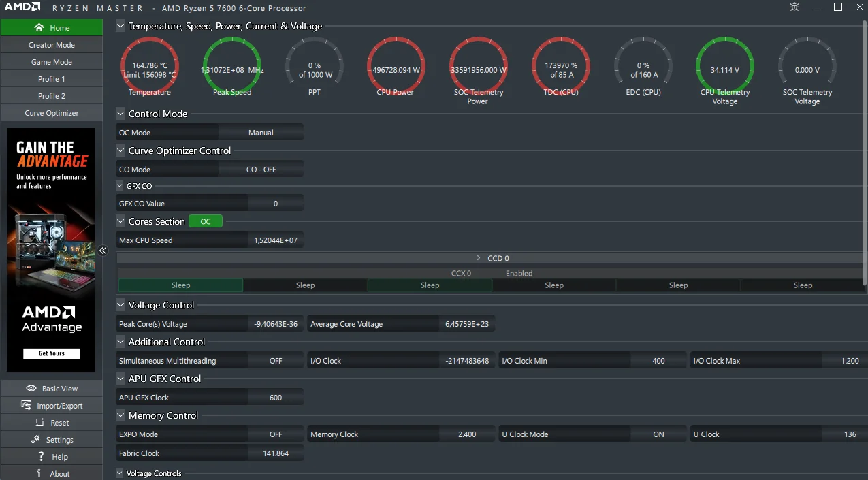Toggle EXPO Mode OFF setting

click(x=276, y=434)
